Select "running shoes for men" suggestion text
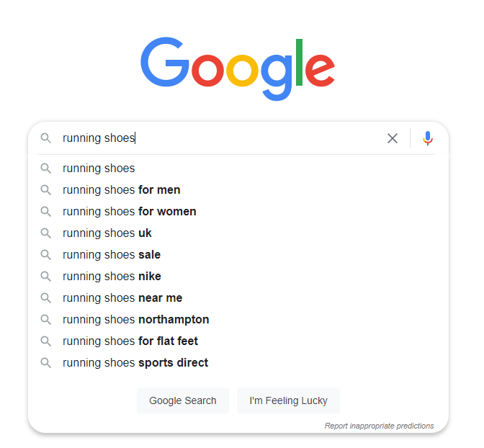The image size is (484, 448). coord(122,190)
